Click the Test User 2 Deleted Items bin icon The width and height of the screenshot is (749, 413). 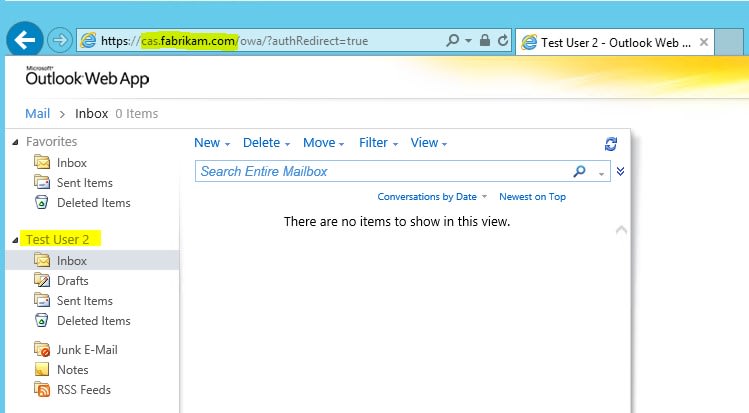click(x=42, y=320)
